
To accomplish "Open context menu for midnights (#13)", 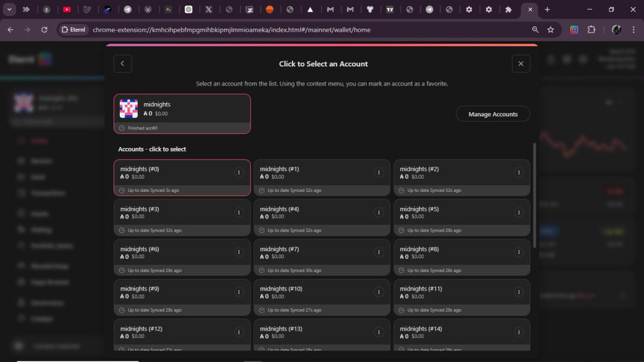I will pyautogui.click(x=379, y=332).
